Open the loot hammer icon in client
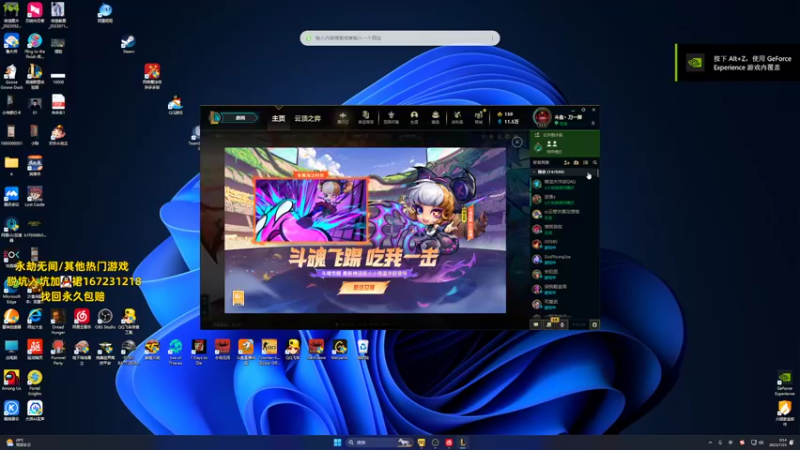Viewport: 800px width, 450px height. click(x=457, y=117)
